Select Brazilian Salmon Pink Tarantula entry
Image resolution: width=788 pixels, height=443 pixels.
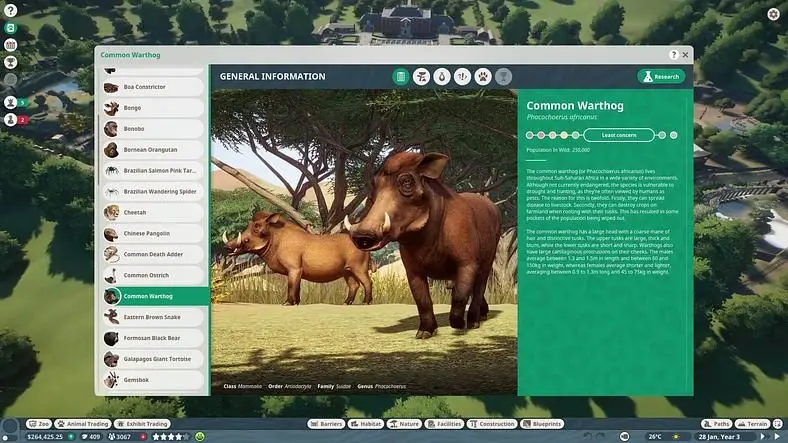pyautogui.click(x=153, y=171)
